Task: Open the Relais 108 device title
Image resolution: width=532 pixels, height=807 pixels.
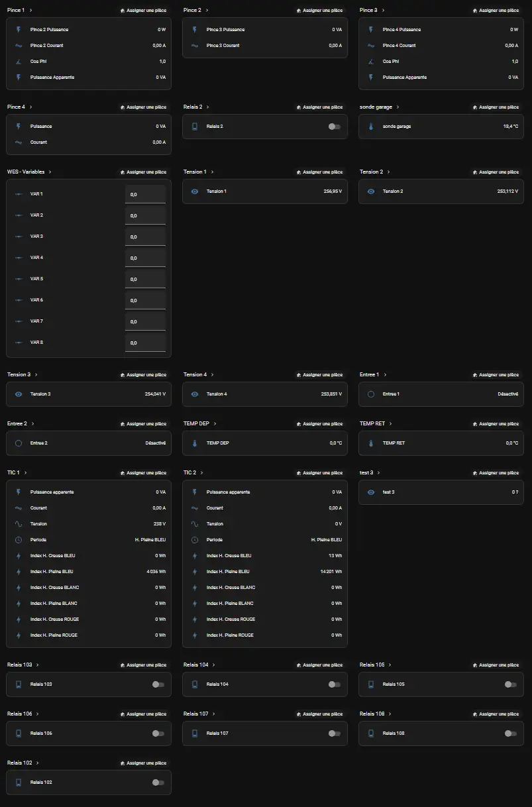Action: click(372, 714)
